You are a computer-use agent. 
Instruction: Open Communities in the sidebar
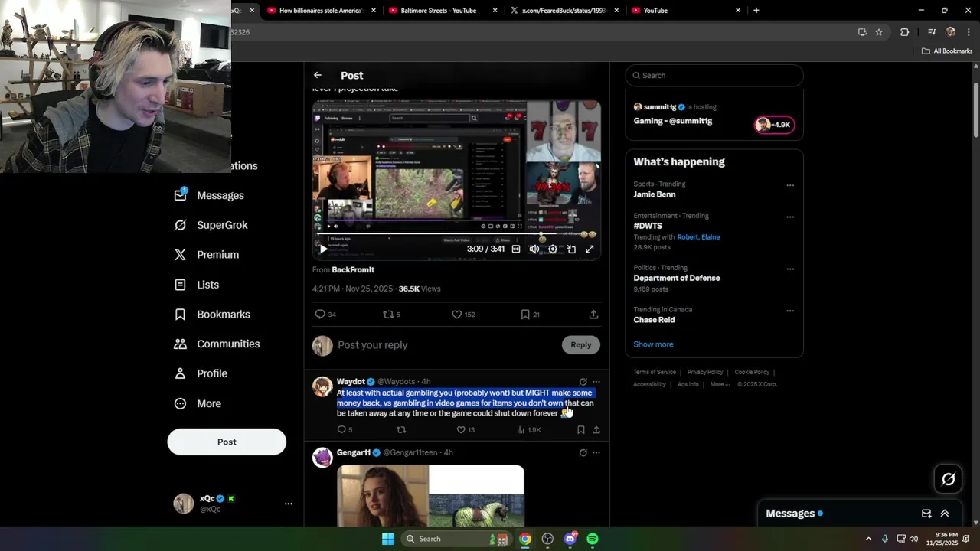tap(217, 344)
